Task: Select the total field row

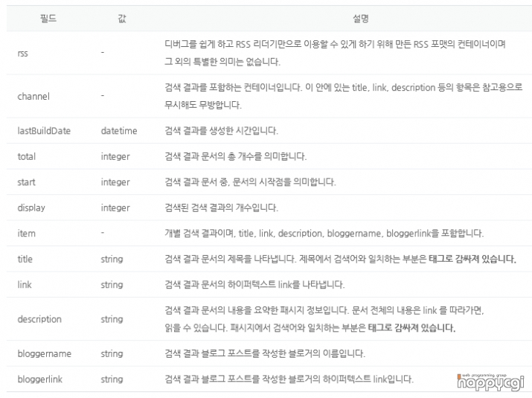Action: point(269,156)
